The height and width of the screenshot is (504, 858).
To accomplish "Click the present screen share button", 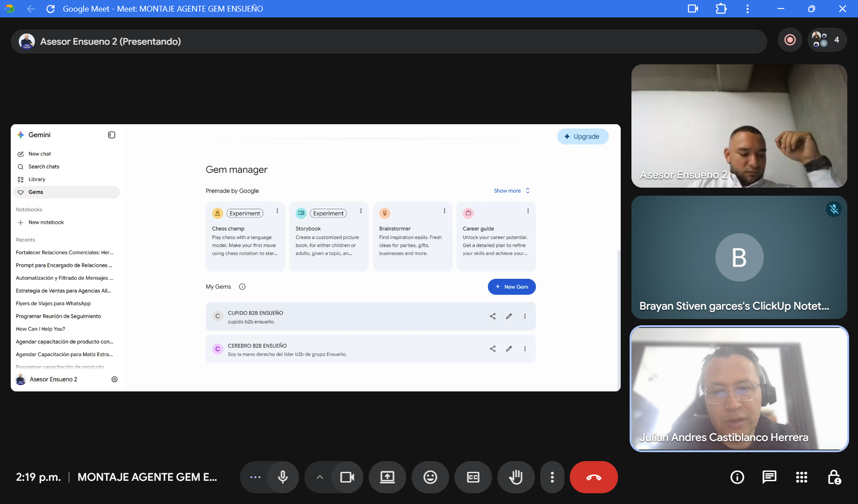I will [x=387, y=477].
